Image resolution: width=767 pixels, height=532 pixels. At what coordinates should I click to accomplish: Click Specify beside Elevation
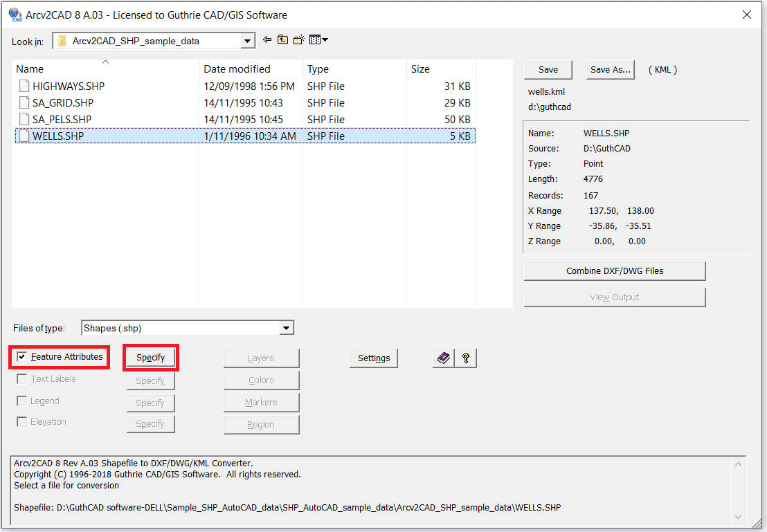(x=151, y=424)
